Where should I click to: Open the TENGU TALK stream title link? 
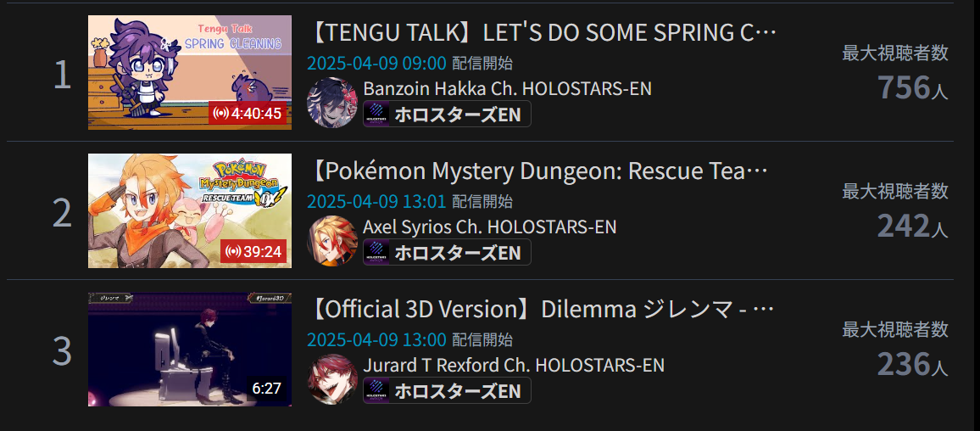pos(543,32)
